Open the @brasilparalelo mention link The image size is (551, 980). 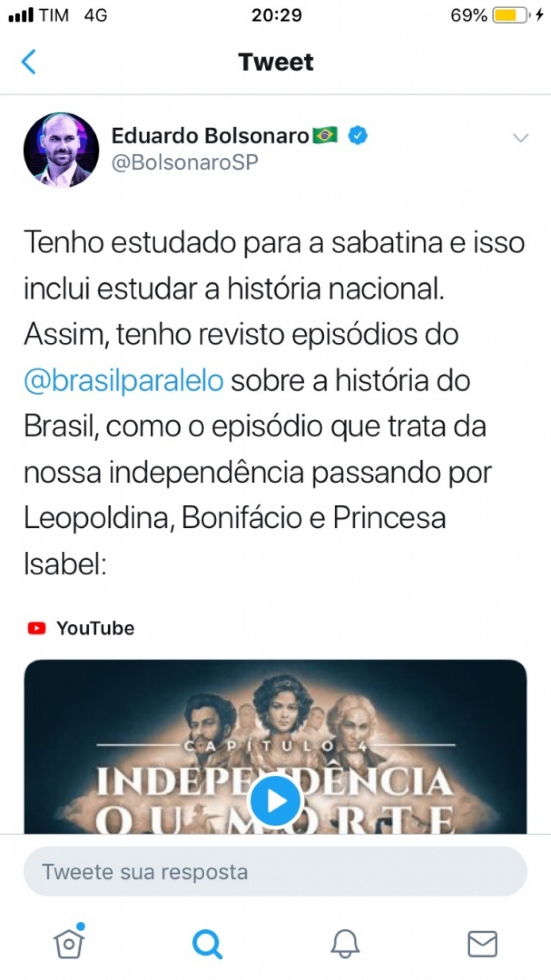124,380
